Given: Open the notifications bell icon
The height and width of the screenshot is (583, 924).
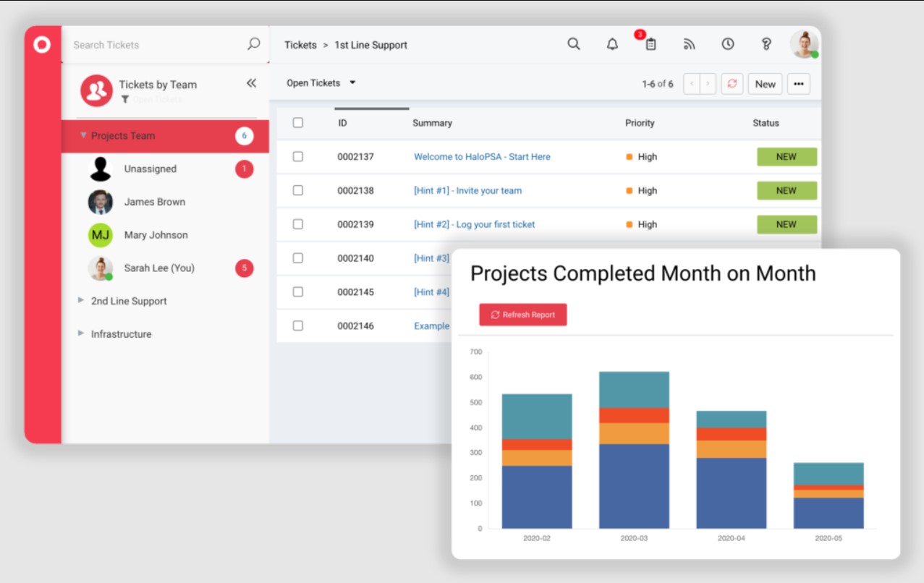Looking at the screenshot, I should 612,44.
